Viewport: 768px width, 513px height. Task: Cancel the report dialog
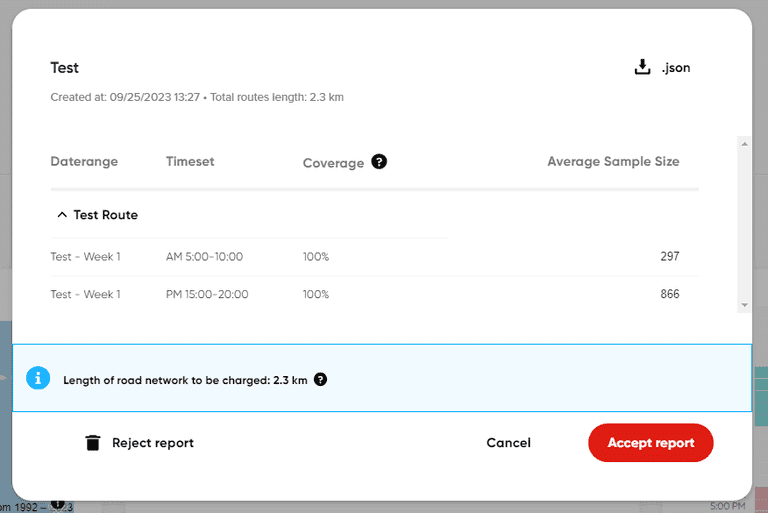pos(508,443)
